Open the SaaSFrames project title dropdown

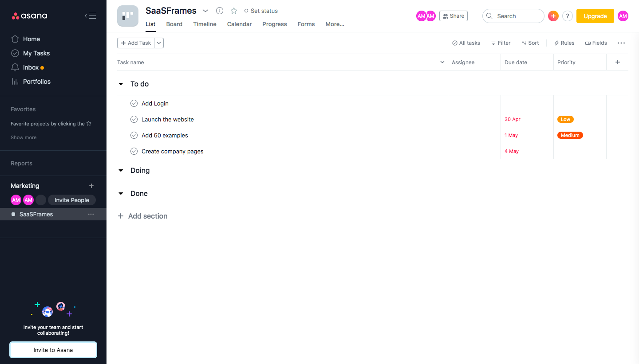(205, 11)
